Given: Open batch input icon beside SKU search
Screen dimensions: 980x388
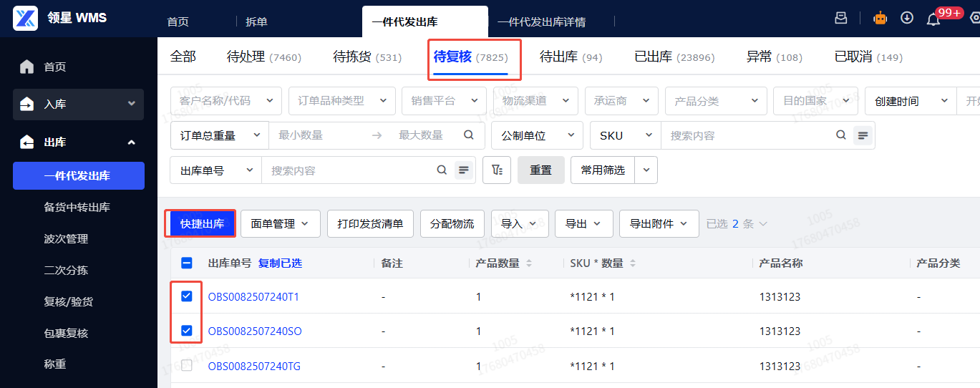Looking at the screenshot, I should 863,135.
